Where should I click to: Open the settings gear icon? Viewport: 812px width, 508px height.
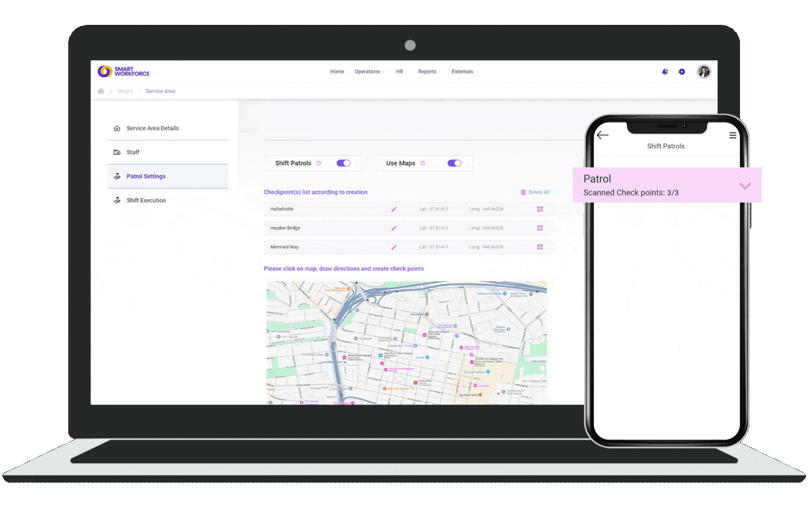[682, 71]
